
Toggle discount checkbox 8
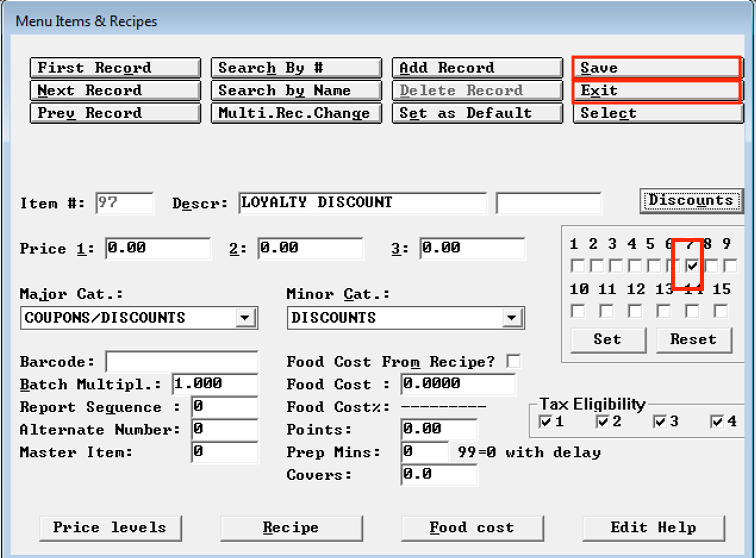[x=711, y=266]
